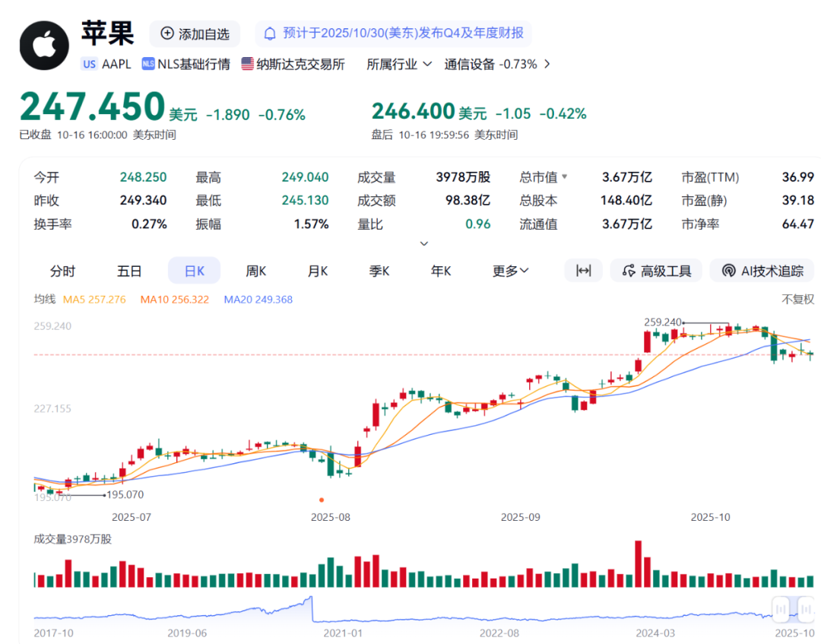Viewport: 821px width, 644px height.
Task: Toggle the MA10 moving average line
Action: pos(174,300)
